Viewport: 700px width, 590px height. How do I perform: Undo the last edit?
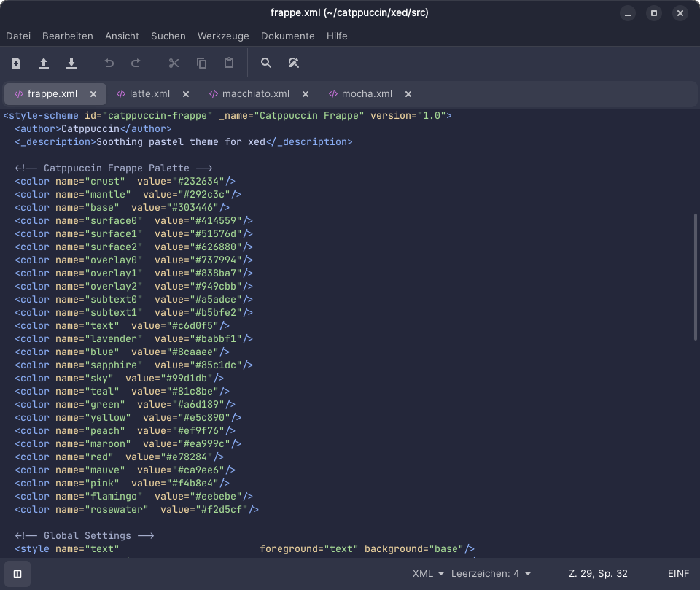coord(109,63)
